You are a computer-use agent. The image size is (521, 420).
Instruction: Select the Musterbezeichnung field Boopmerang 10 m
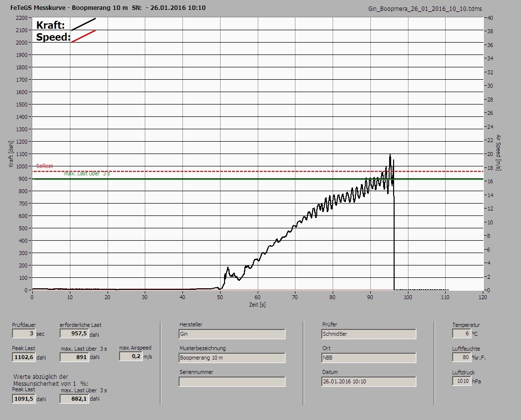232,358
